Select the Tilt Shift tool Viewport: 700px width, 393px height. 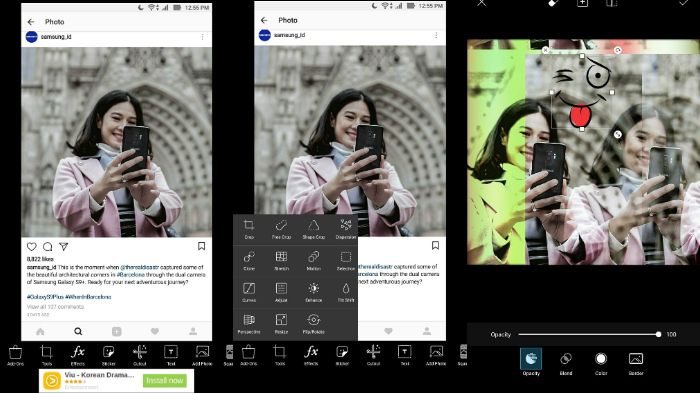[346, 292]
